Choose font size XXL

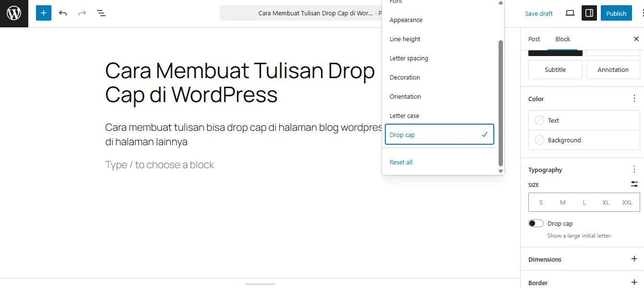coord(627,202)
